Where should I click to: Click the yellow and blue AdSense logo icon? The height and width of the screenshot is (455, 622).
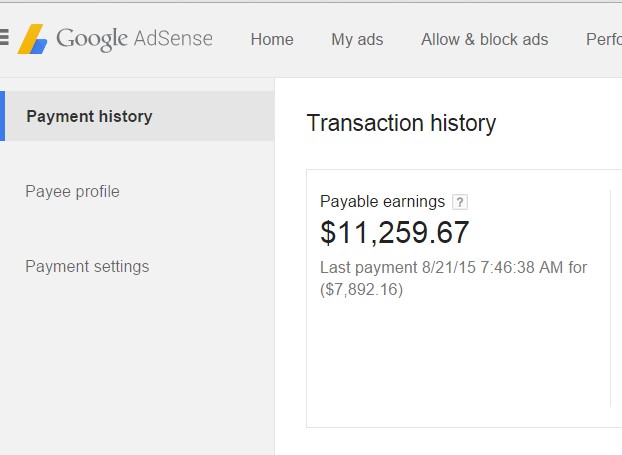(x=32, y=40)
